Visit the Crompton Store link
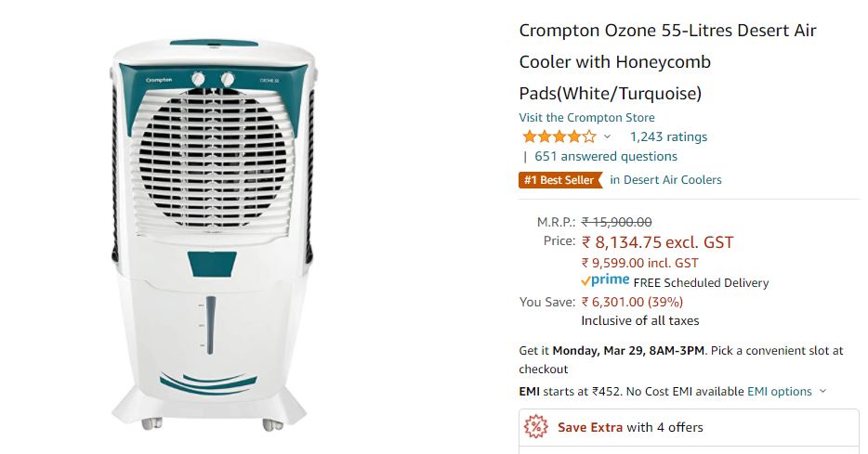Viewport: 868px width, 454px height. 586,118
